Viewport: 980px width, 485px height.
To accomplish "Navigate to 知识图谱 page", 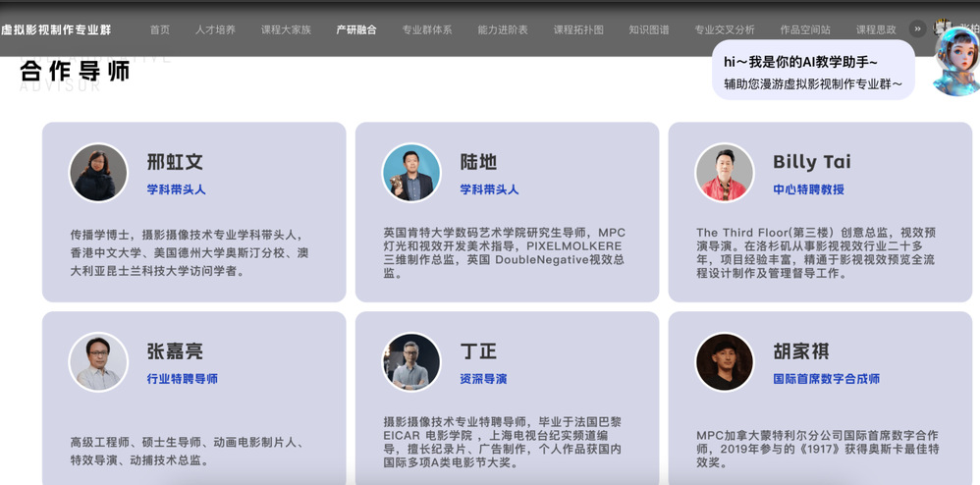I will (x=649, y=29).
